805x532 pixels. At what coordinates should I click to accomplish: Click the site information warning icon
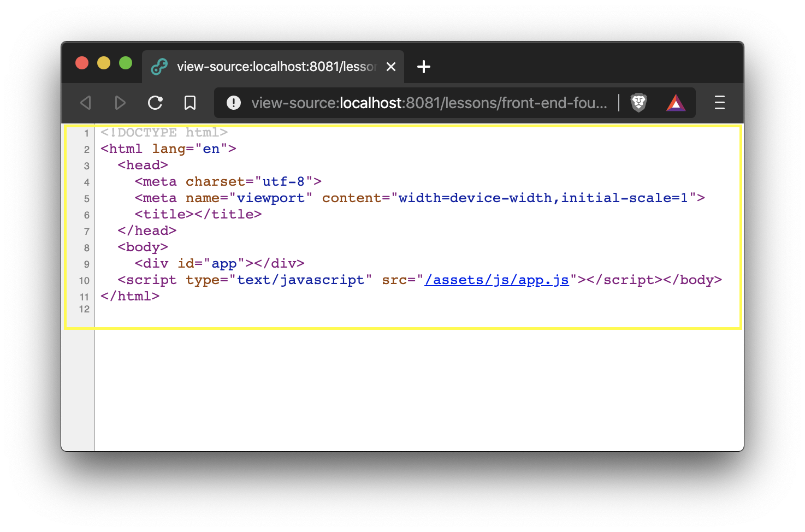233,103
